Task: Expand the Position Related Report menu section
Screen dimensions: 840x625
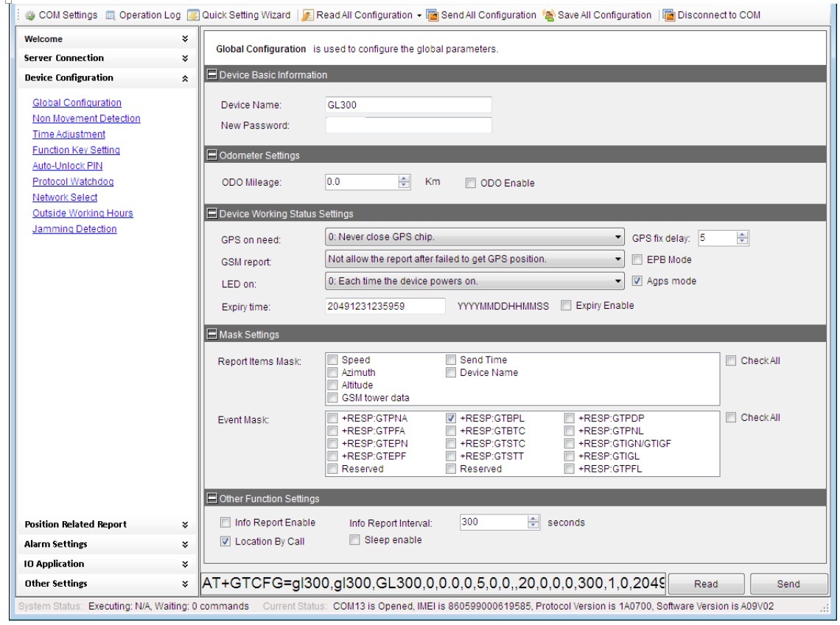Action: click(x=185, y=525)
